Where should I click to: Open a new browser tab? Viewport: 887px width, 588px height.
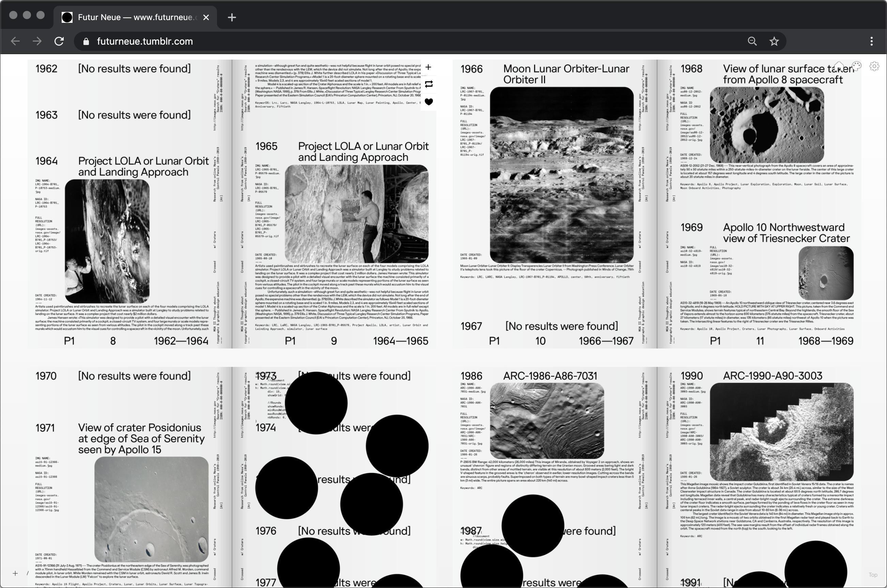click(x=232, y=17)
